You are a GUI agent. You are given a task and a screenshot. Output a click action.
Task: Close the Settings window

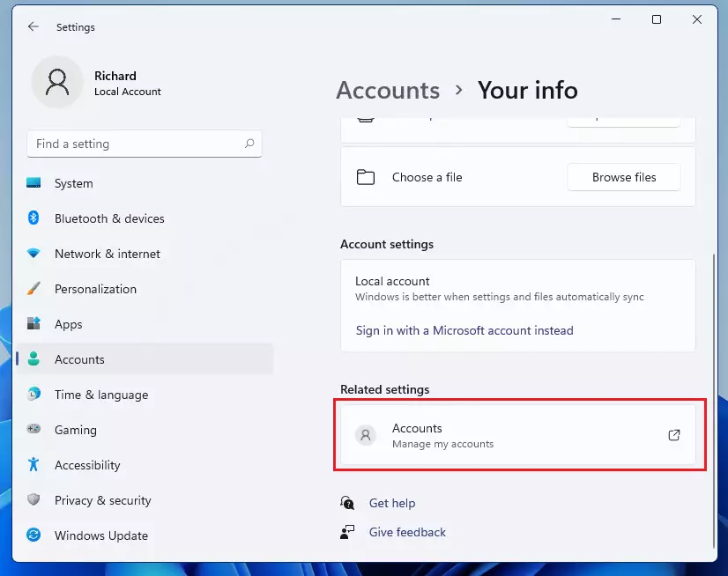(x=697, y=19)
